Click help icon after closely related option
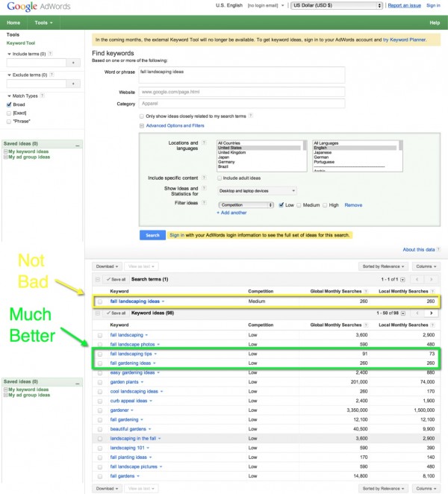The width and height of the screenshot is (448, 494). point(251,116)
